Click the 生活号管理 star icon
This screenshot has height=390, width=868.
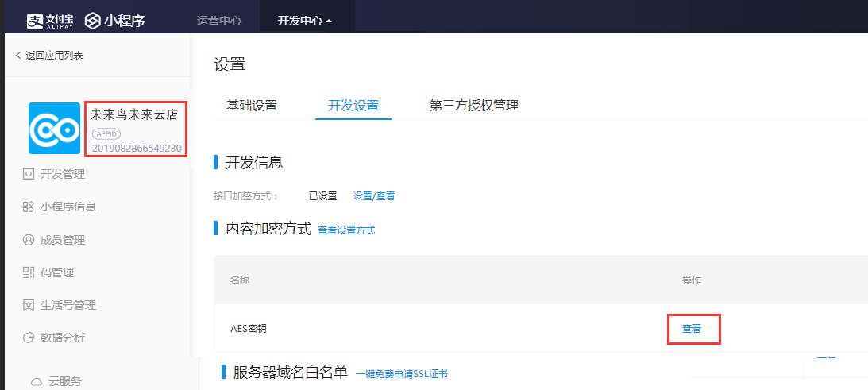click(29, 305)
